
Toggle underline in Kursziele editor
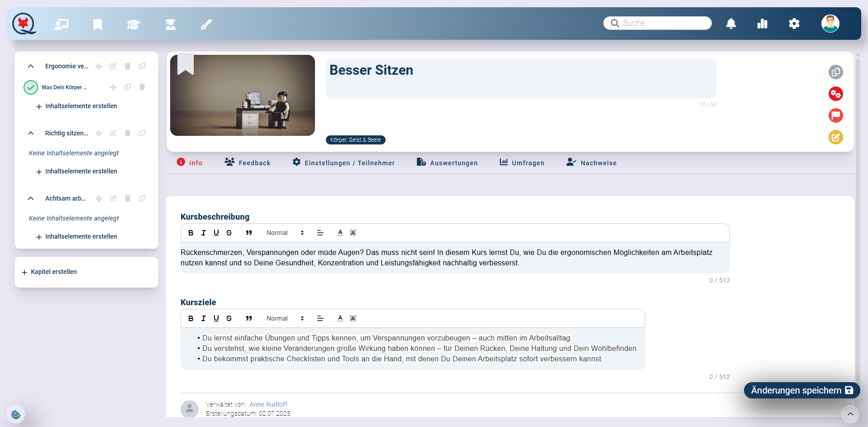(216, 318)
